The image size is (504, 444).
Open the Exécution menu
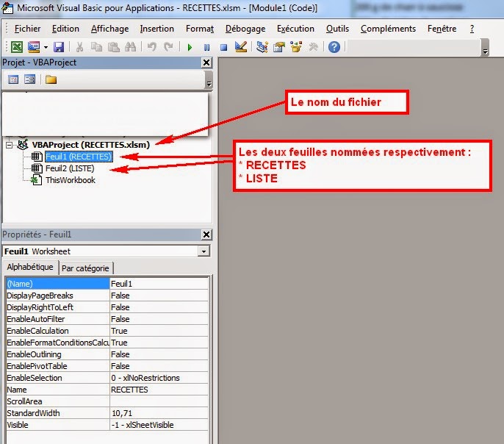coord(295,29)
